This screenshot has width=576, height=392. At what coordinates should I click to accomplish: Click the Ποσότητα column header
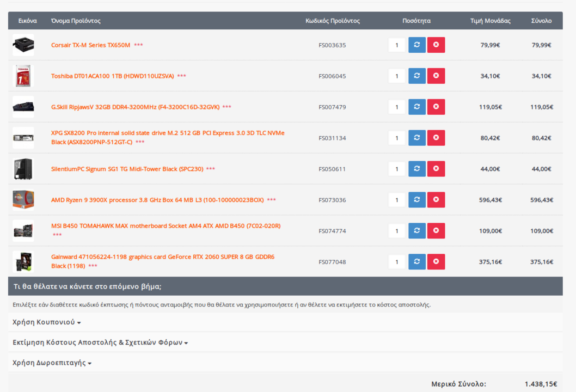point(416,21)
